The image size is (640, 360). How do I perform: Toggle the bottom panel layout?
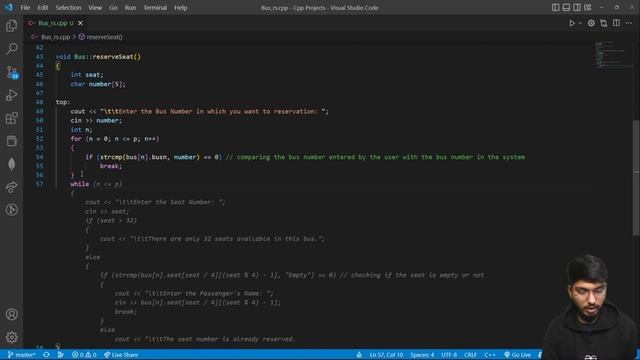coord(566,7)
